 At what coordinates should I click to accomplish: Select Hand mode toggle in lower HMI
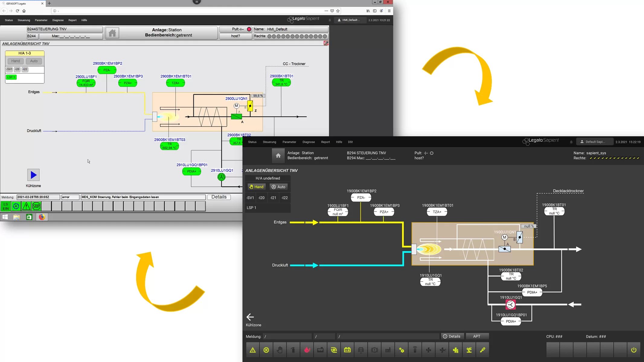[x=257, y=186]
